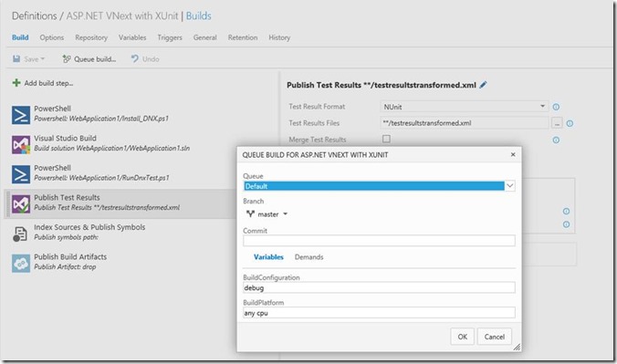The width and height of the screenshot is (617, 364).
Task: Click the Index Sources & Publish Symbols icon
Action: (20, 234)
